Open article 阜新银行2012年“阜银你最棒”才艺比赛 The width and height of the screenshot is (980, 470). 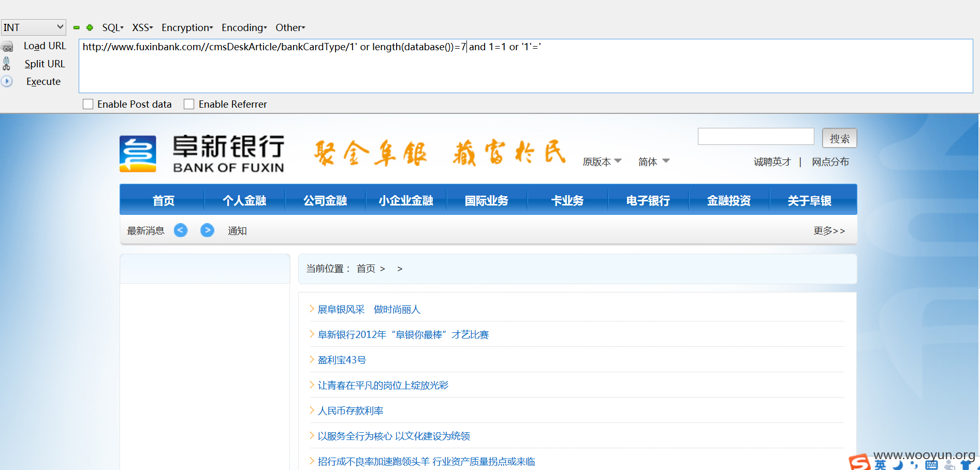[x=403, y=334]
